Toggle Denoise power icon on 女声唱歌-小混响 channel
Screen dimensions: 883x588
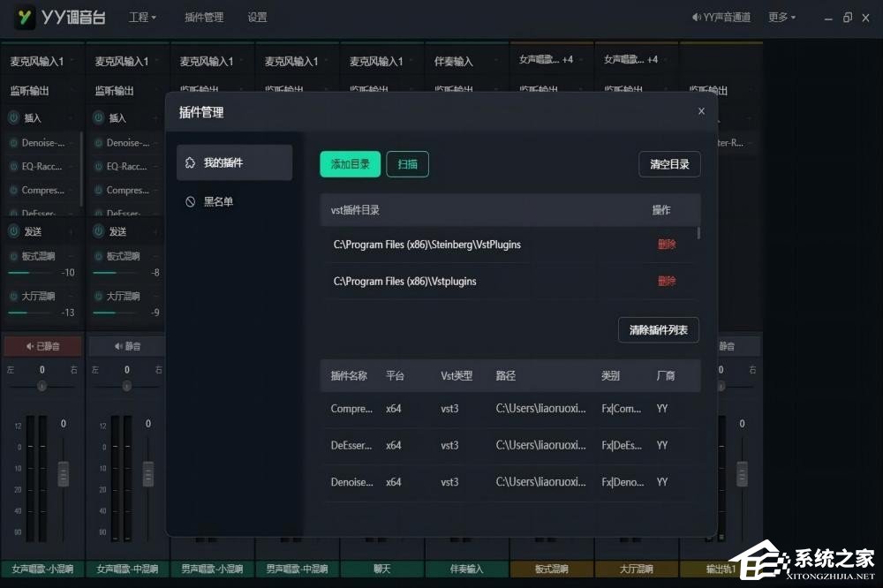coord(13,143)
